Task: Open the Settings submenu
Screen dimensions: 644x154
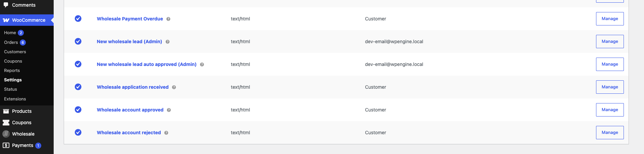Action: (13, 80)
